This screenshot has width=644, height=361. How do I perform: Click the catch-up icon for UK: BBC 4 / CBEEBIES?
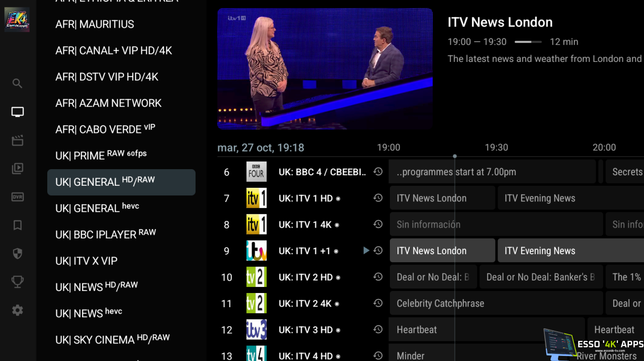378,172
